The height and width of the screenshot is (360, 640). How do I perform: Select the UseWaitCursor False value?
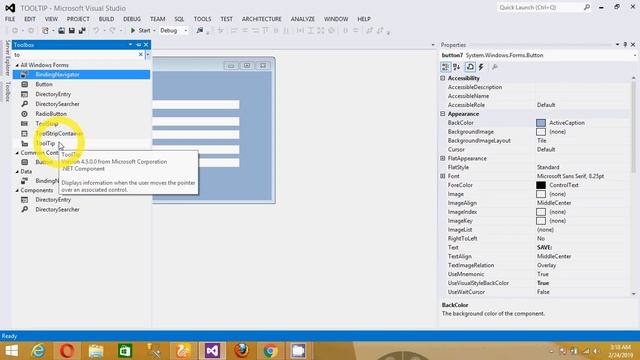(x=543, y=292)
